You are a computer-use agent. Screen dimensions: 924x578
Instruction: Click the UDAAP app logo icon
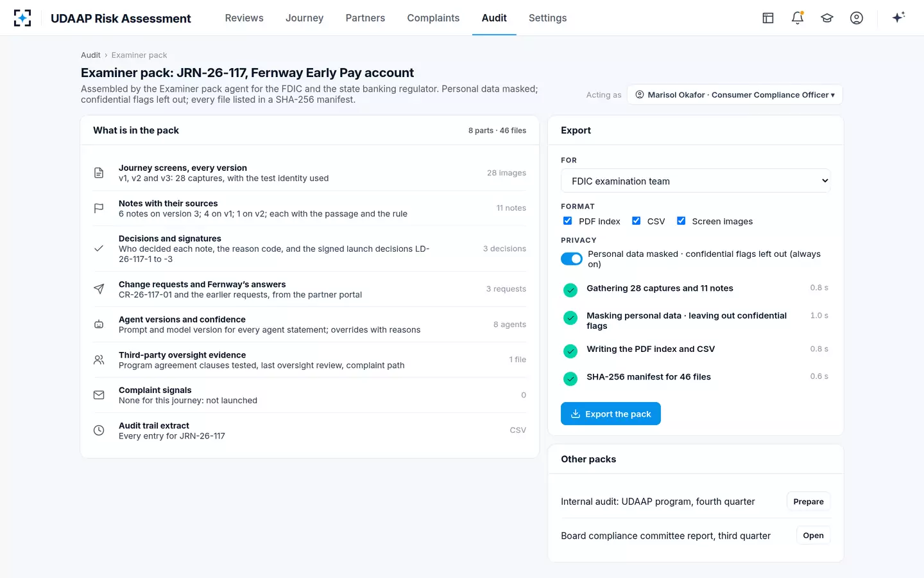pos(22,18)
